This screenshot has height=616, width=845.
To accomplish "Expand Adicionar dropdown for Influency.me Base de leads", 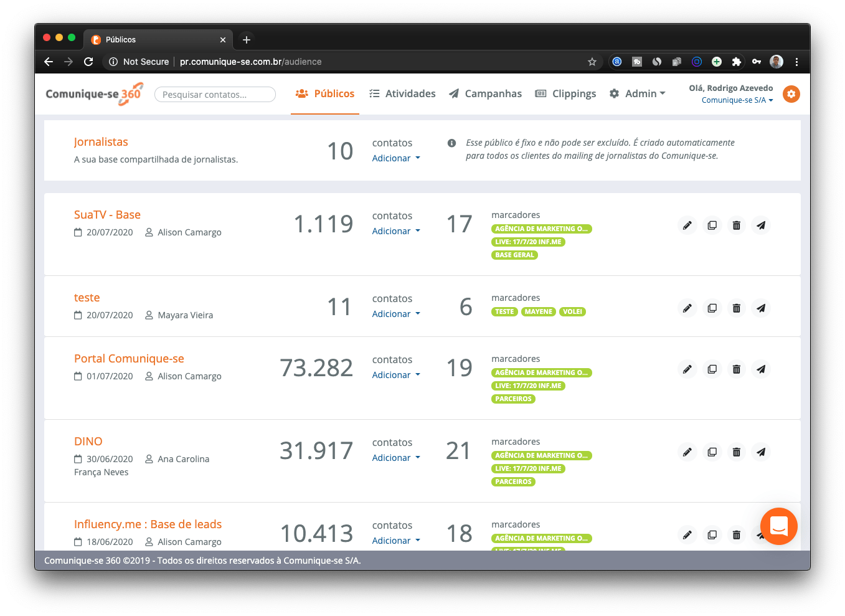I will tap(396, 541).
